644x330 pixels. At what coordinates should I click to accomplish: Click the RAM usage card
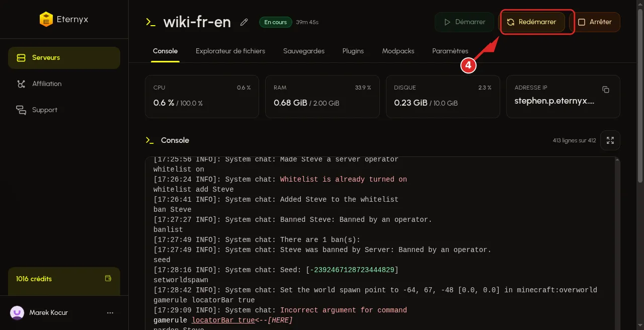coord(322,97)
